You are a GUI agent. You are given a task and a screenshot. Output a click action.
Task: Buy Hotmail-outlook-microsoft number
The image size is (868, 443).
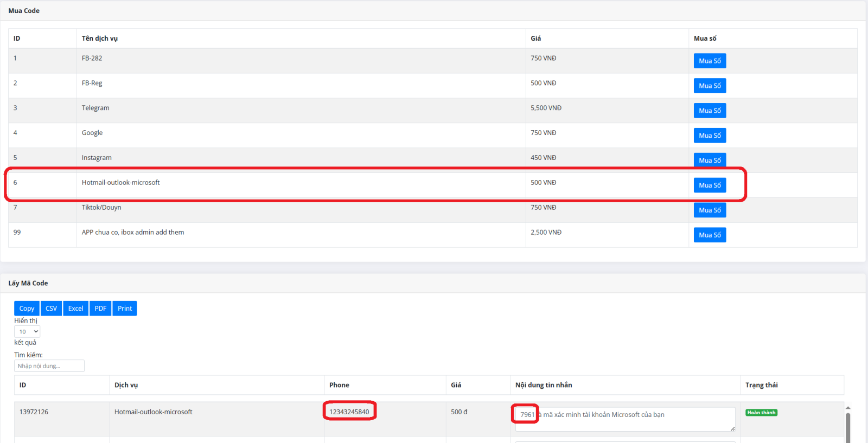point(709,185)
